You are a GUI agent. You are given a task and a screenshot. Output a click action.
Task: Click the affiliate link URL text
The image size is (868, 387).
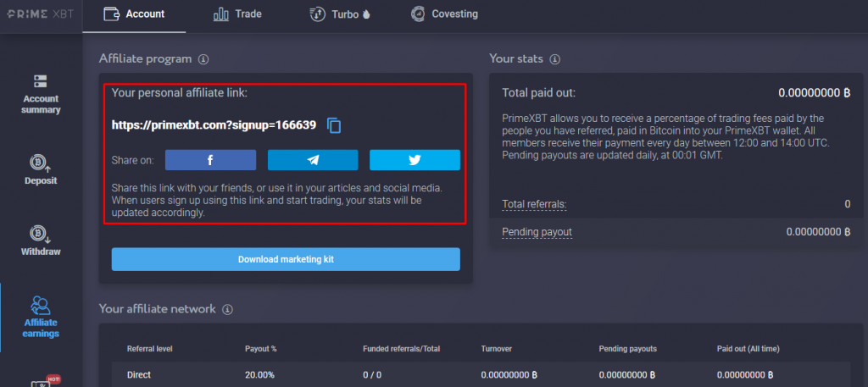214,125
